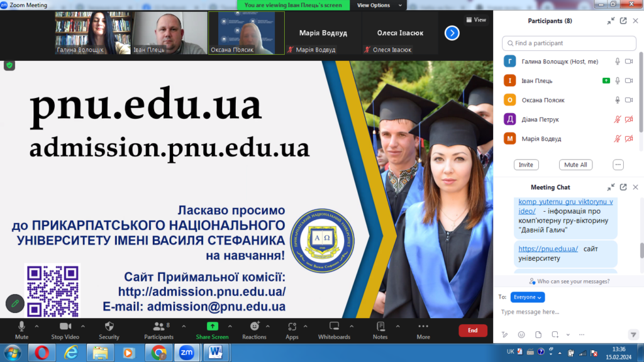644x362 pixels.
Task: Open the Reactions panel
Action: click(x=254, y=327)
